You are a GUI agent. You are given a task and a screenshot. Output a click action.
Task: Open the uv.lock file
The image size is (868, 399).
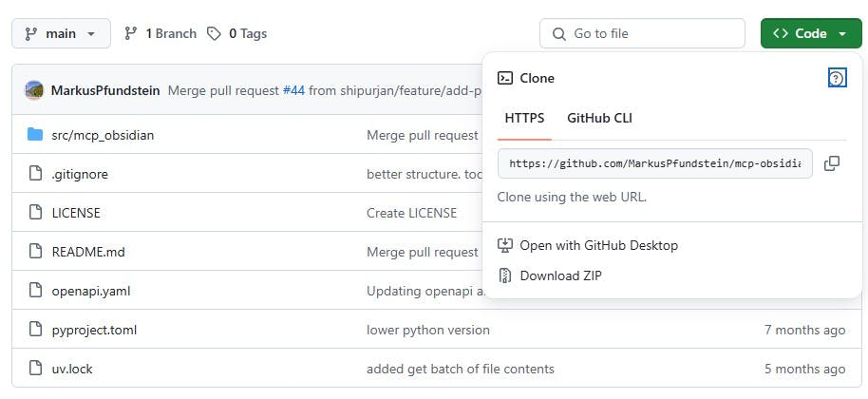[72, 369]
